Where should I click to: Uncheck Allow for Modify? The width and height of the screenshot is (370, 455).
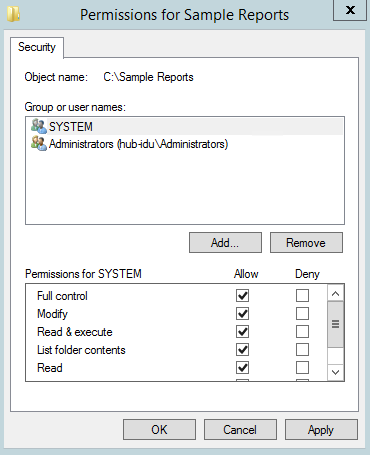(x=242, y=313)
